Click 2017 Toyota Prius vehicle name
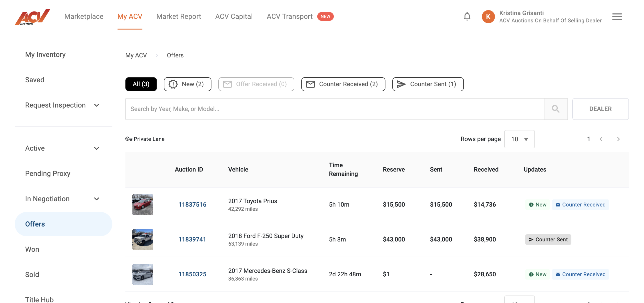Screen dimensions: 644x303 [253, 201]
